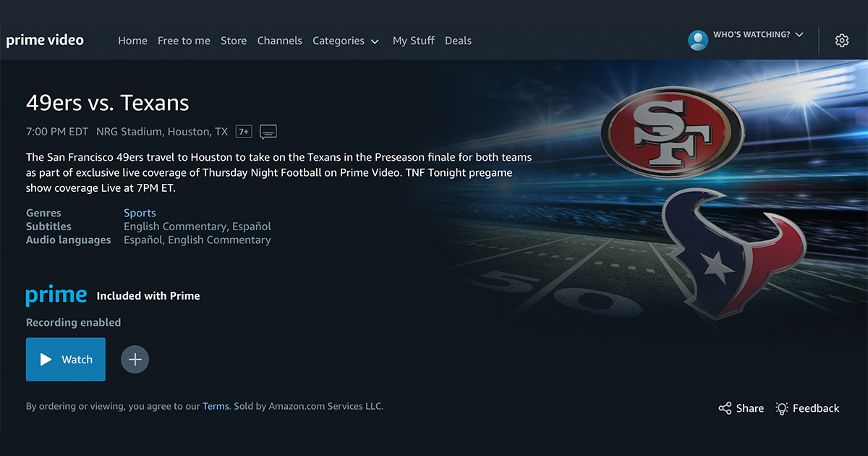Click the Share icon
The image size is (868, 456).
(725, 409)
